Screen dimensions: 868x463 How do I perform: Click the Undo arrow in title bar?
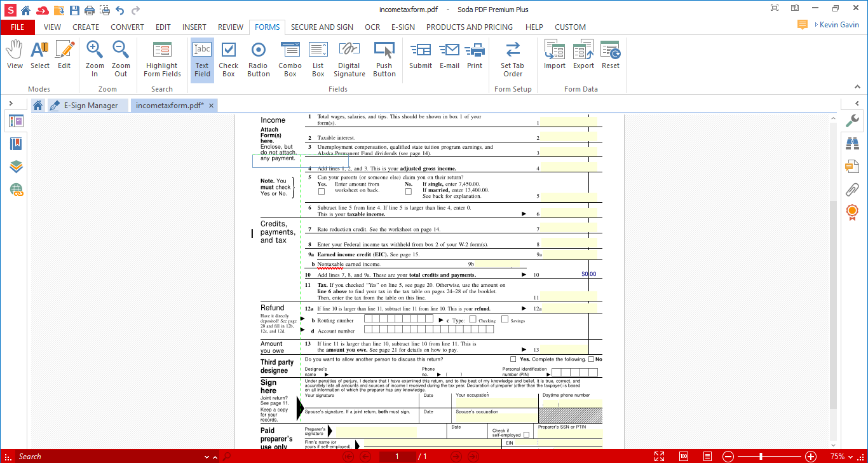(119, 10)
